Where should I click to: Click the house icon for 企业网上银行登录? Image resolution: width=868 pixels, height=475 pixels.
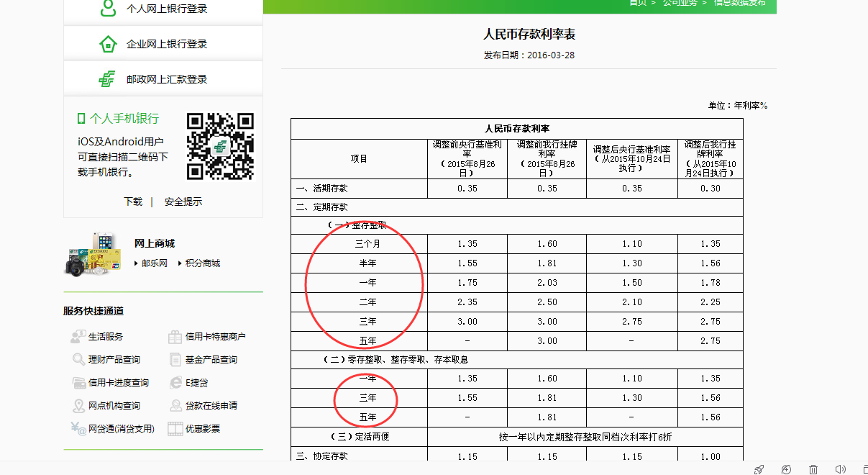click(108, 44)
